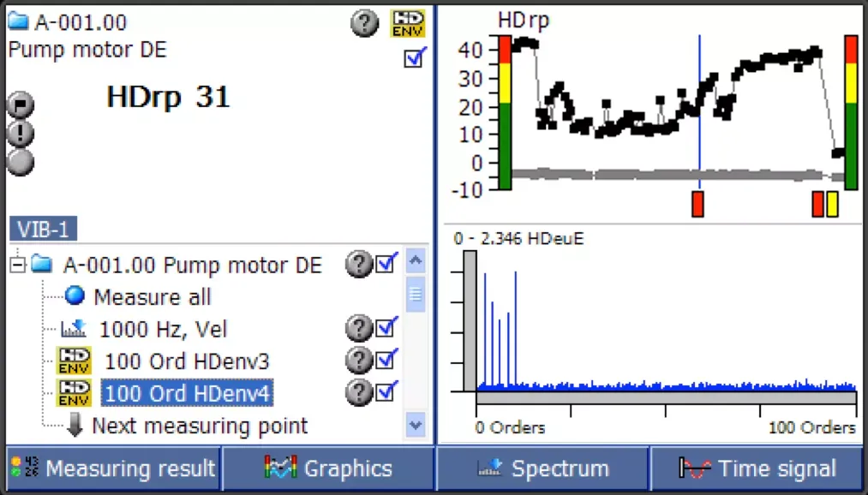
Task: Click the HD ENV icon in top header
Action: [408, 23]
